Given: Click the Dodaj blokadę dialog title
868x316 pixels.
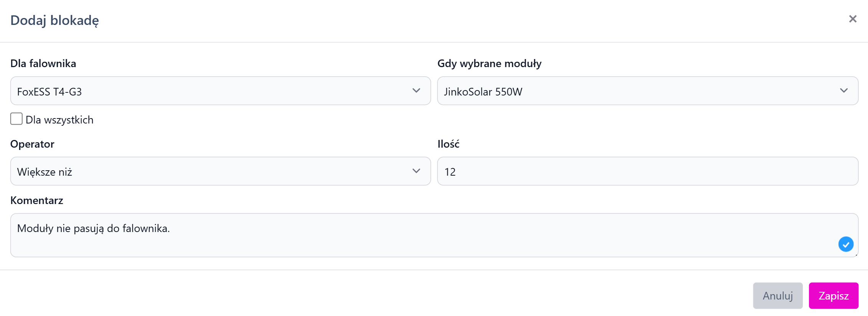Looking at the screenshot, I should pyautogui.click(x=54, y=20).
